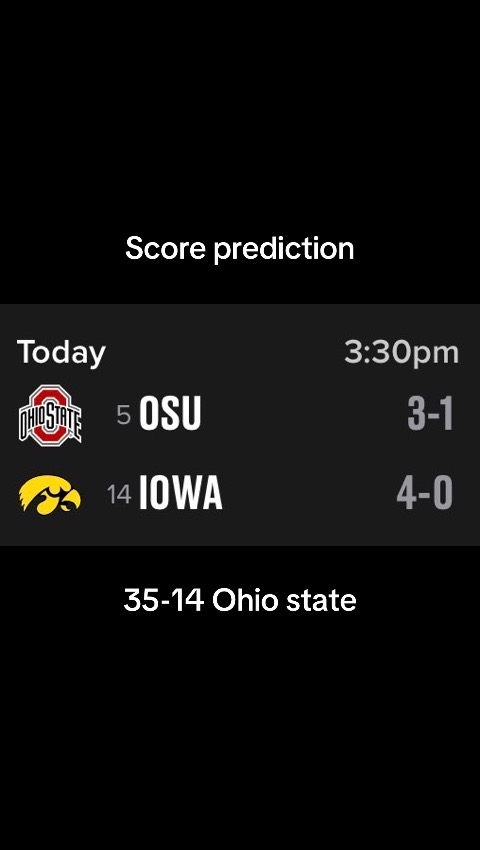Click the 3:30pm kickoff time

click(x=401, y=353)
